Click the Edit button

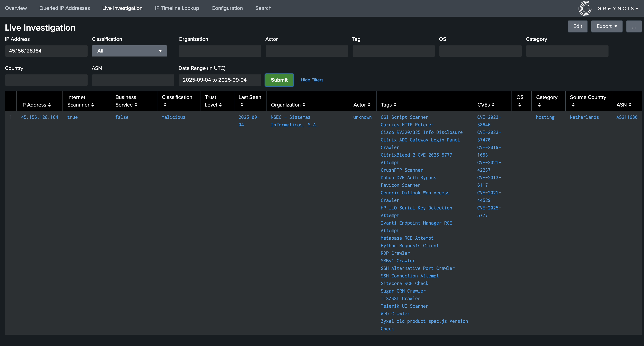578,26
